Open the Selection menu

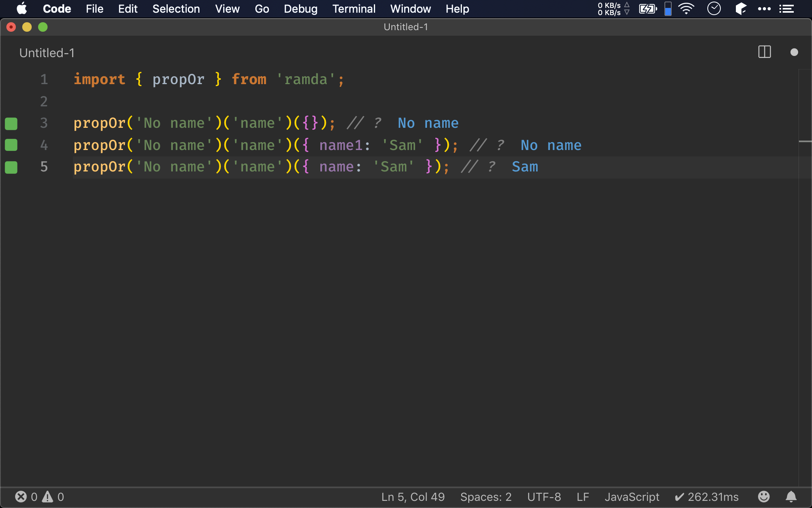[176, 9]
